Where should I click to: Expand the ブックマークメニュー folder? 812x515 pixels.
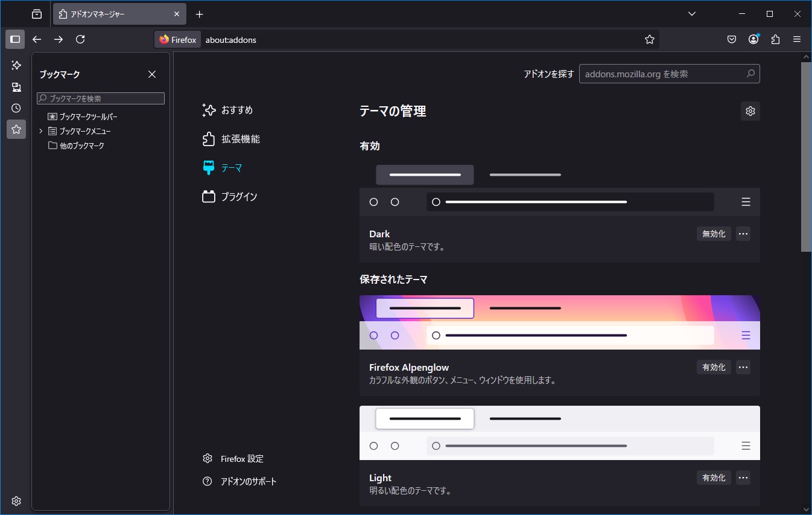click(40, 131)
